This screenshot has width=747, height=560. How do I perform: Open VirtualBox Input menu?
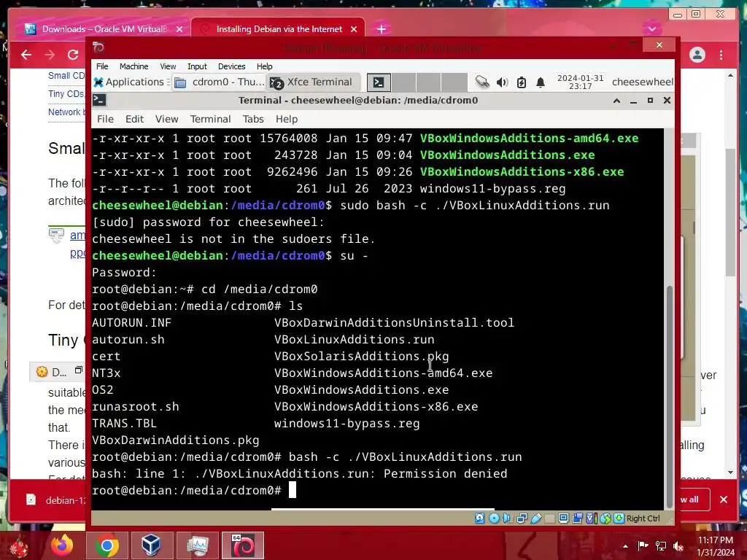coord(197,66)
